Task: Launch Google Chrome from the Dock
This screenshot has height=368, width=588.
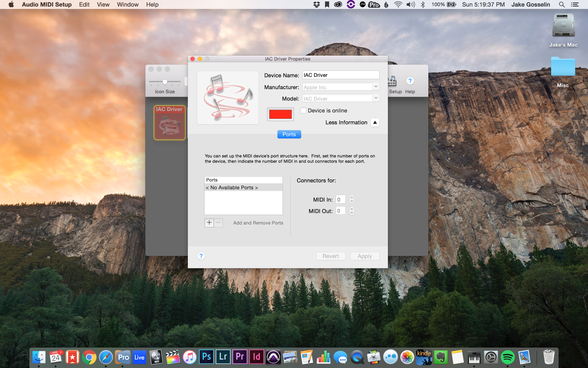Action: click(89, 357)
